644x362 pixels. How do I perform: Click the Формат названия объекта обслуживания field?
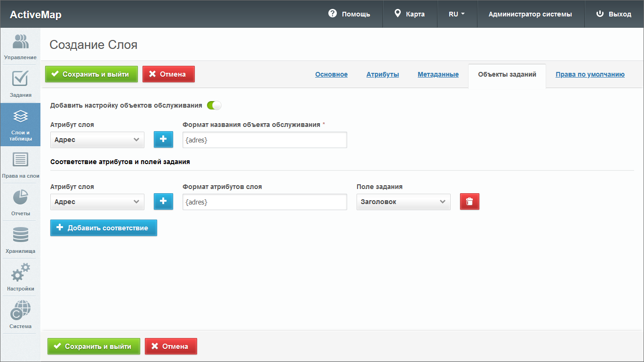264,140
